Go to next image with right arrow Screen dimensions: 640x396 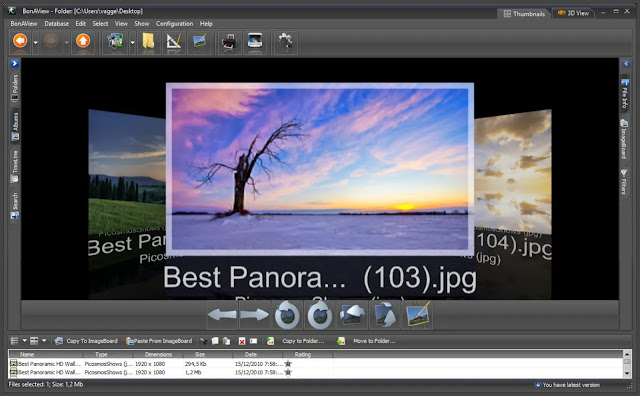click(254, 315)
